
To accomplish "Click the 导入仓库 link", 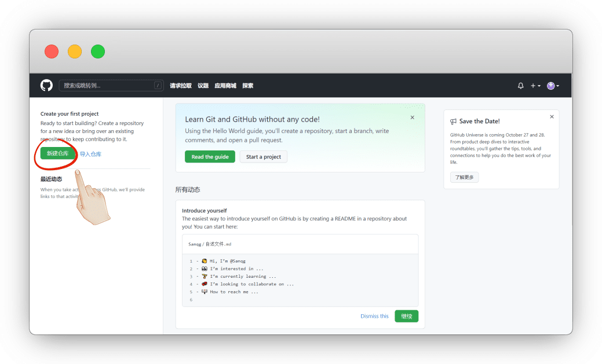I will pos(91,154).
